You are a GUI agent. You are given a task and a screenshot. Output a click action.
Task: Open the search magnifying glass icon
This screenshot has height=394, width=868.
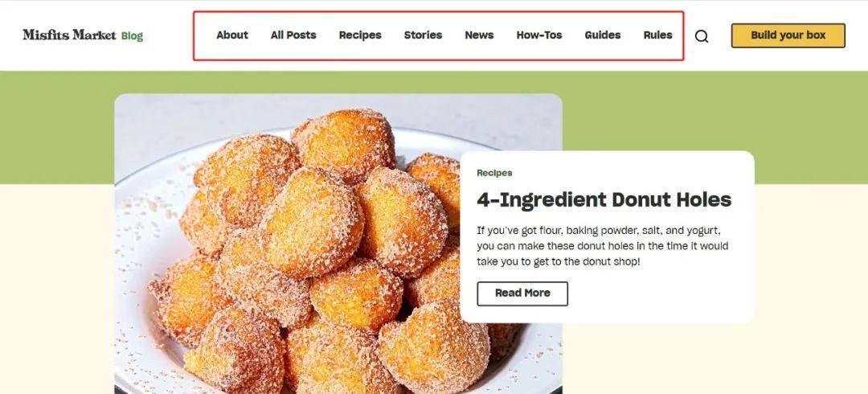702,36
